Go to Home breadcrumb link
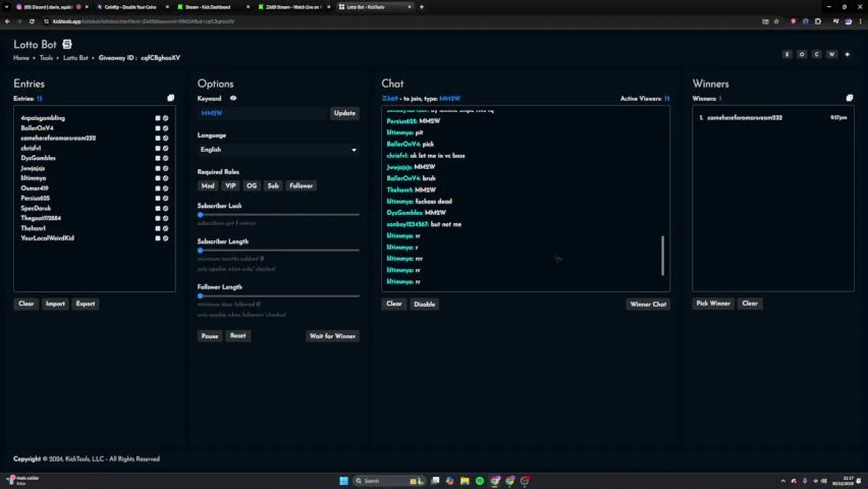 21,58
